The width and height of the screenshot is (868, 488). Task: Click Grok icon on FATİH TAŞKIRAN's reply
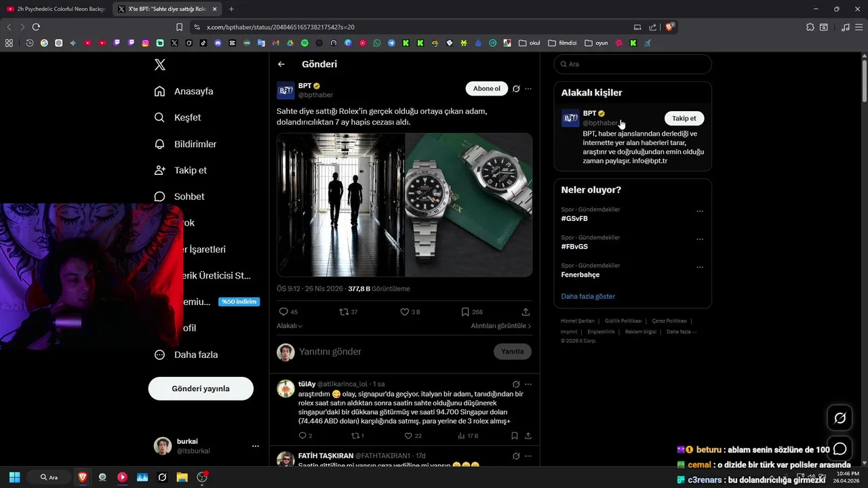point(516,456)
